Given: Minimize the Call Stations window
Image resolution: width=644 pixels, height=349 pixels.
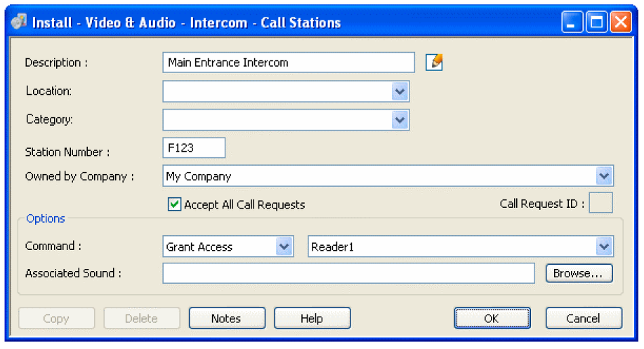Looking at the screenshot, I should click(x=572, y=22).
